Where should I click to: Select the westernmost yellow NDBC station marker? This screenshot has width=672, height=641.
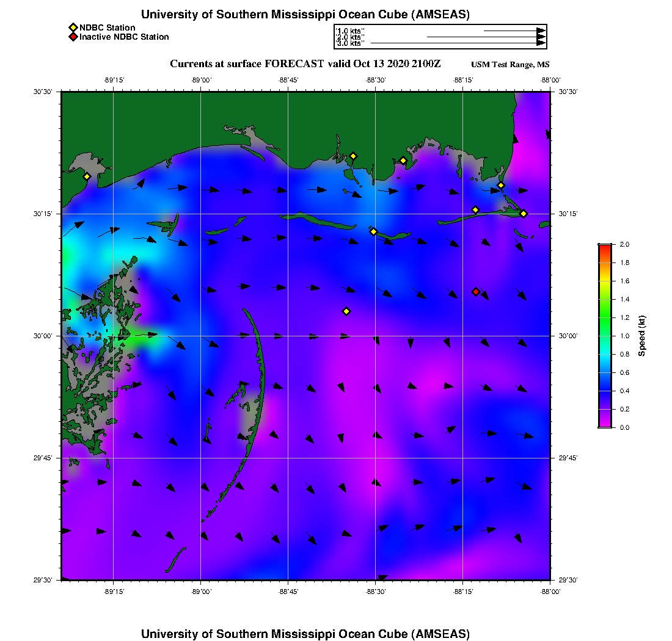(87, 176)
